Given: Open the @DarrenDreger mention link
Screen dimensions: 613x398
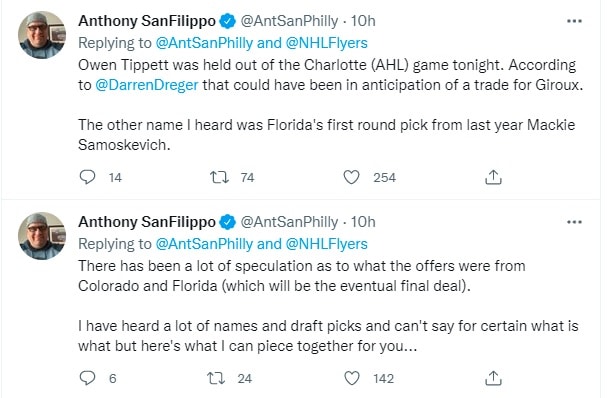Looking at the screenshot, I should pos(147,85).
